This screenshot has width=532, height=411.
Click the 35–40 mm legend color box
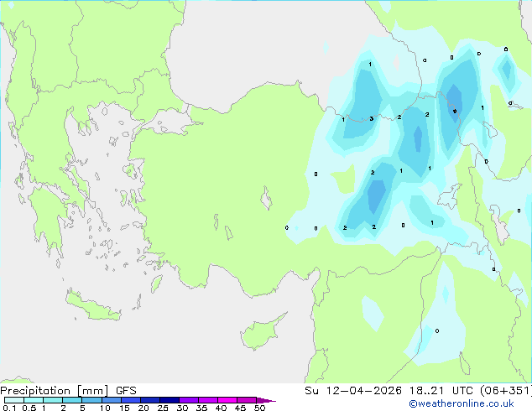[207, 400]
